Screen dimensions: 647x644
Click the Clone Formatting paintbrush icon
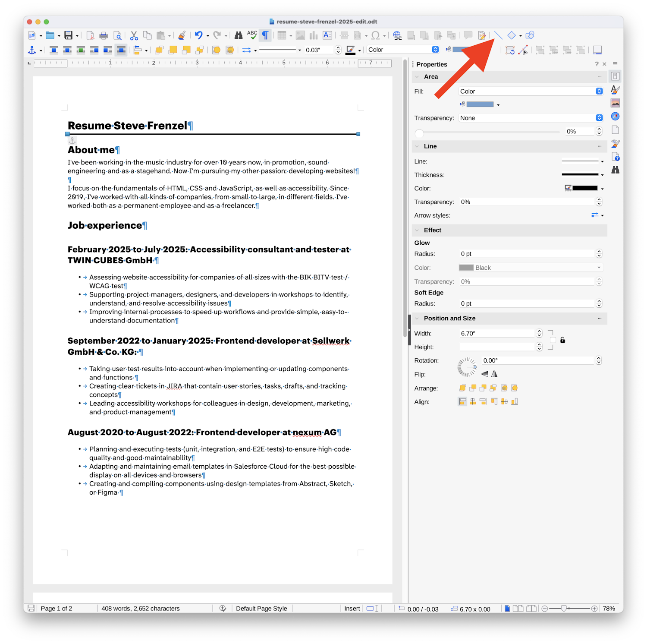[182, 35]
